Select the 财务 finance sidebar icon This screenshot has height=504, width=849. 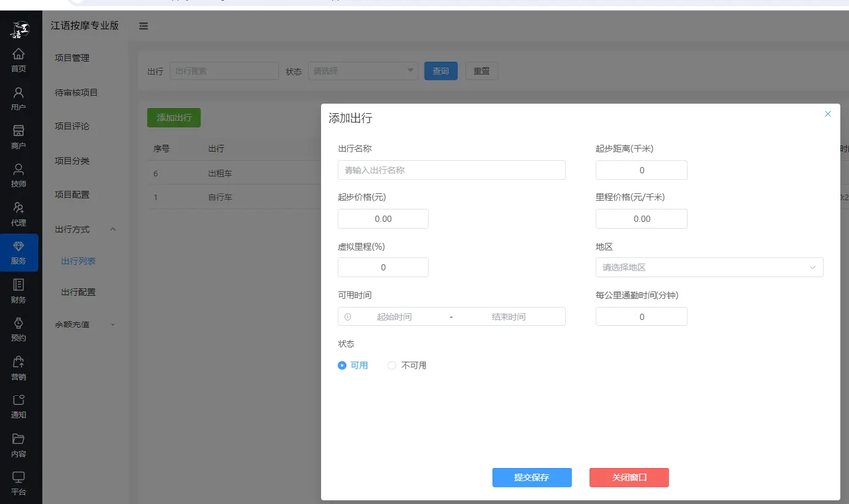coord(18,290)
